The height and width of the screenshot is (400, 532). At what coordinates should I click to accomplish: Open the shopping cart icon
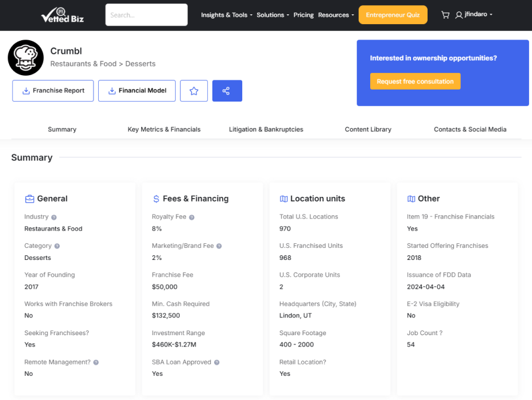pos(445,15)
